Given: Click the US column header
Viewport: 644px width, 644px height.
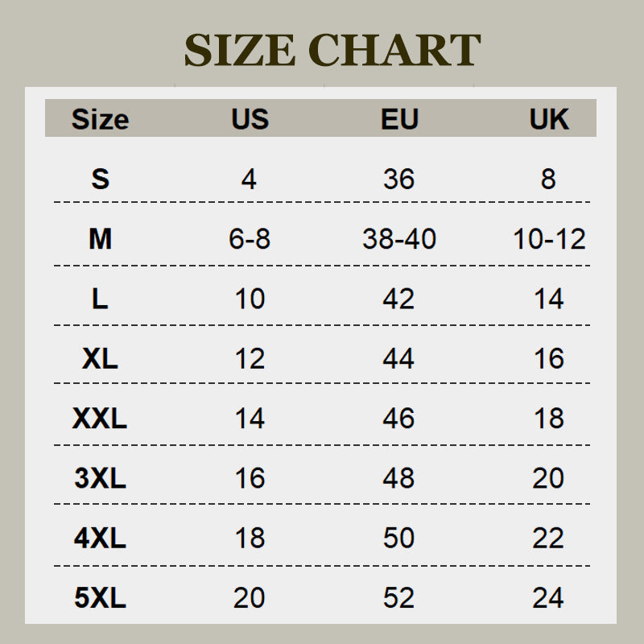Looking at the screenshot, I should (x=250, y=119).
